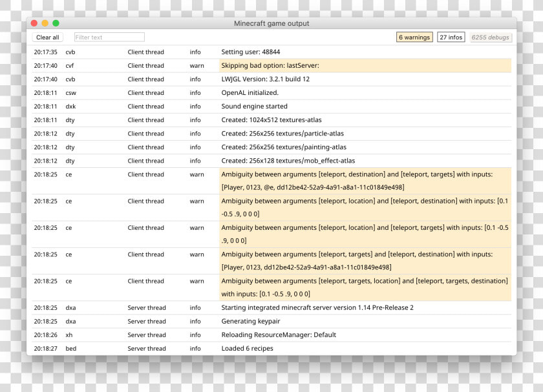The width and height of the screenshot is (543, 392).
Task: Click the Clear all button
Action: pos(48,37)
